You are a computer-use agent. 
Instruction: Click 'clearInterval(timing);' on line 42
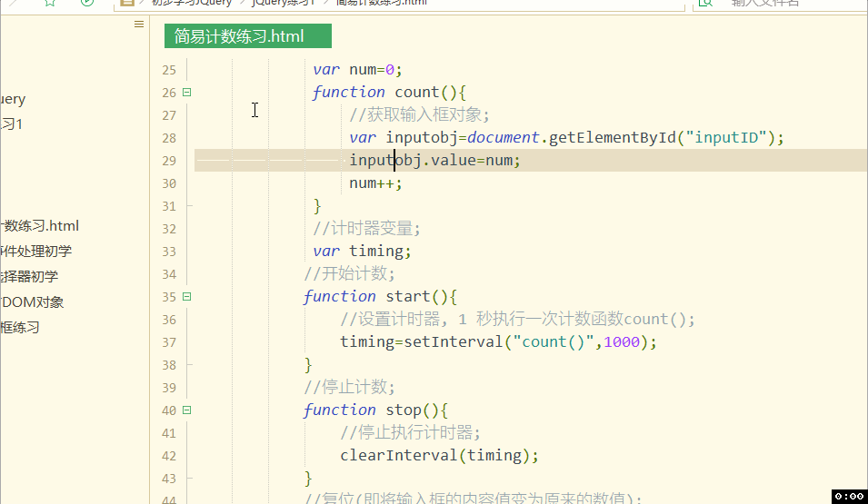pos(439,455)
